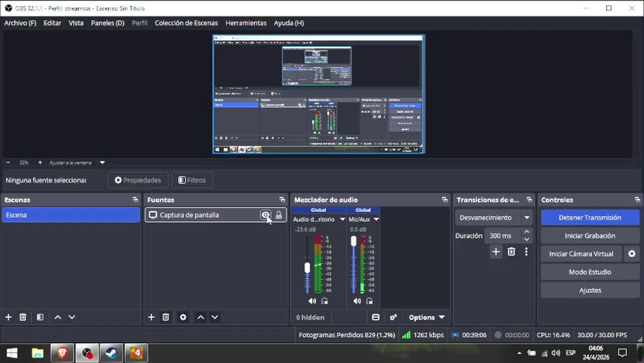Click Iniciar Cámara Virtual button

coord(582,254)
